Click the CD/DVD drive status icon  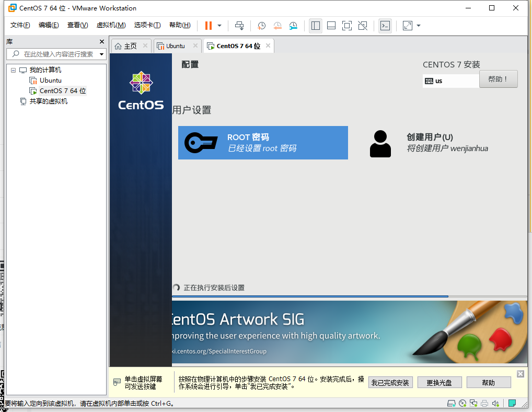[x=462, y=404]
